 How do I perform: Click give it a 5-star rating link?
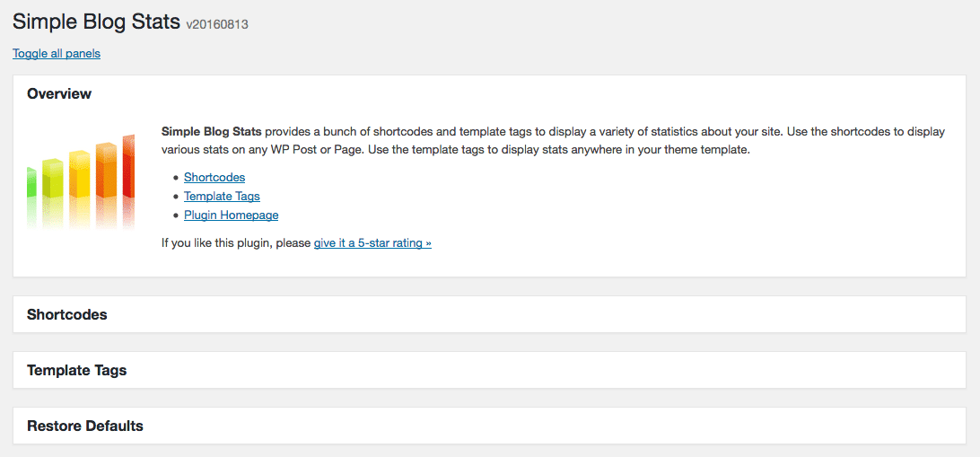click(x=372, y=243)
